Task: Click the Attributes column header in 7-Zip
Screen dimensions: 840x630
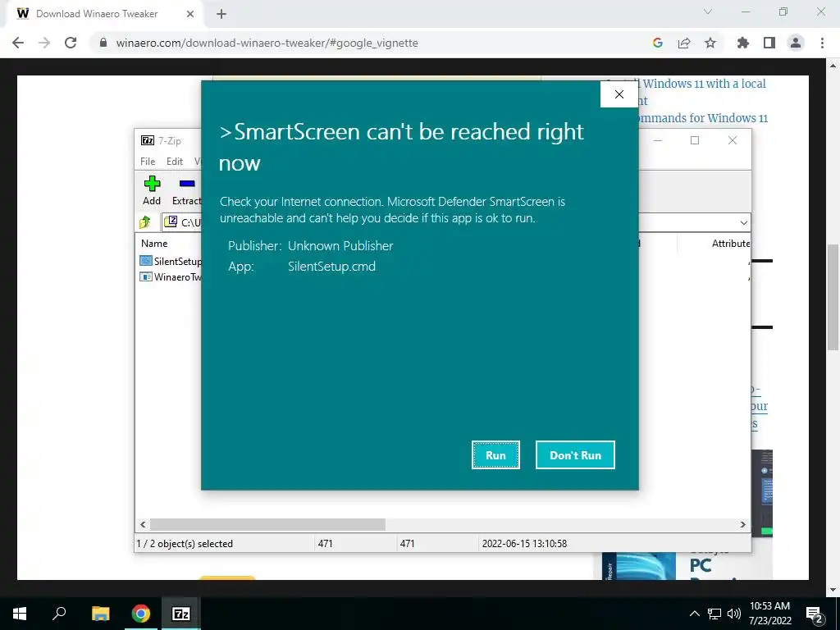Action: (730, 243)
